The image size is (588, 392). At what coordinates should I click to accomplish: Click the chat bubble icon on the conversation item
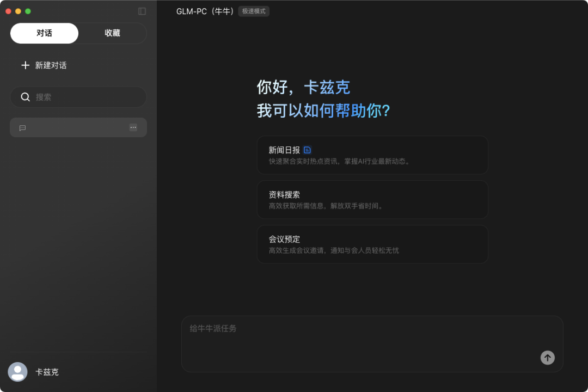pyautogui.click(x=22, y=127)
